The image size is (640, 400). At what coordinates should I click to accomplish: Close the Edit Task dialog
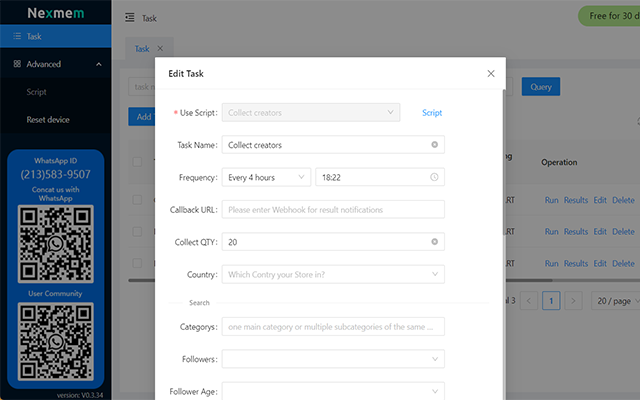pyautogui.click(x=490, y=73)
